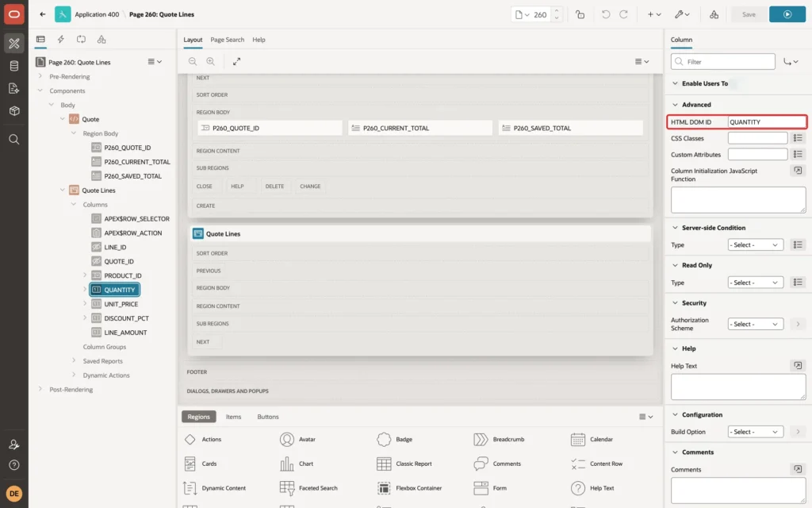Open Read Only Type dropdown
Screen dimensions: 812x508
(x=755, y=283)
